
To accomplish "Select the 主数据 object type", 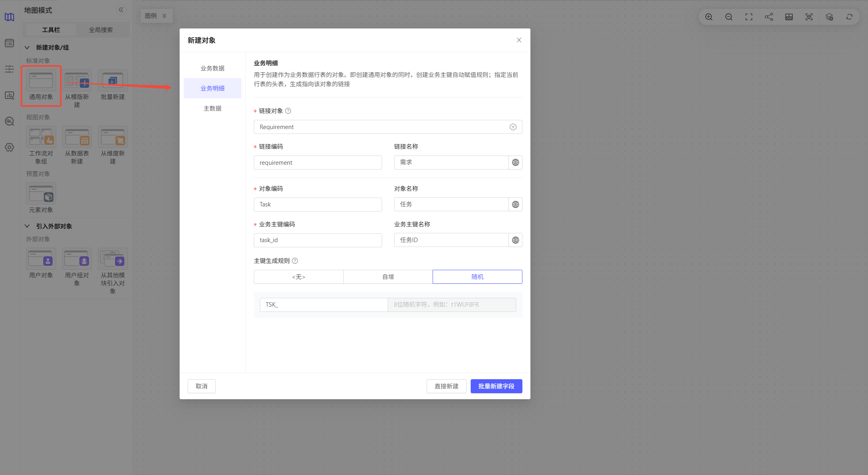I will coord(212,108).
